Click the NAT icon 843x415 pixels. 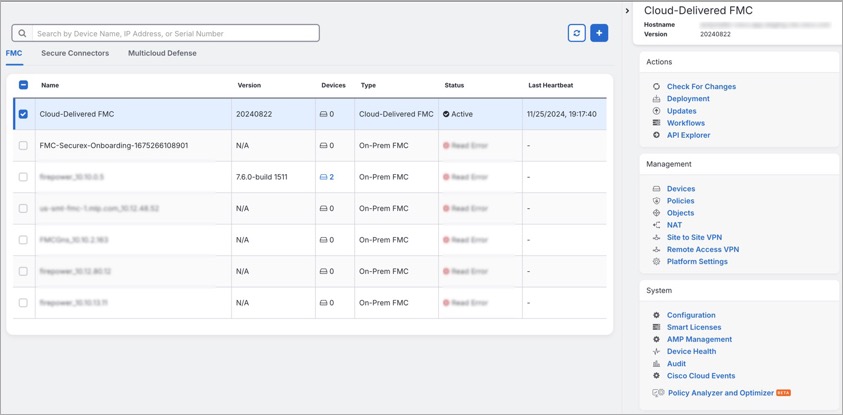[x=656, y=225]
